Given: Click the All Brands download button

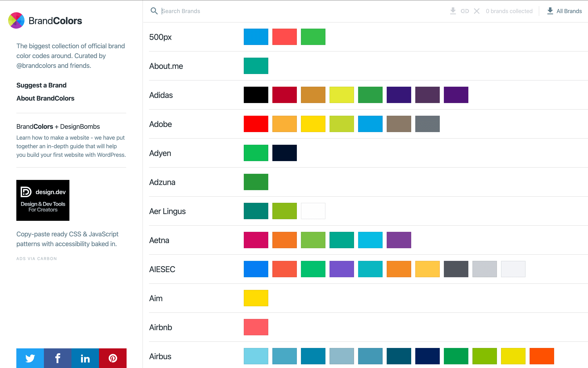Looking at the screenshot, I should [x=564, y=11].
